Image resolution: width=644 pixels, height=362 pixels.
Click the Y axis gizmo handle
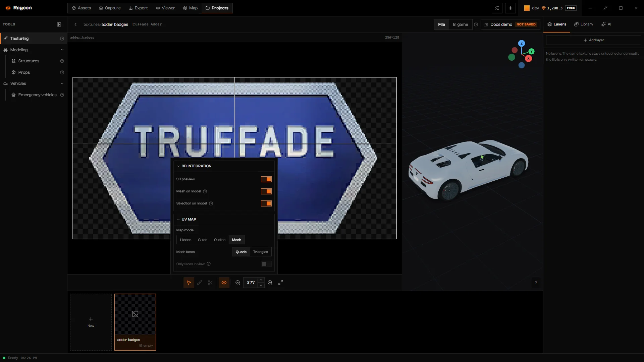(532, 51)
